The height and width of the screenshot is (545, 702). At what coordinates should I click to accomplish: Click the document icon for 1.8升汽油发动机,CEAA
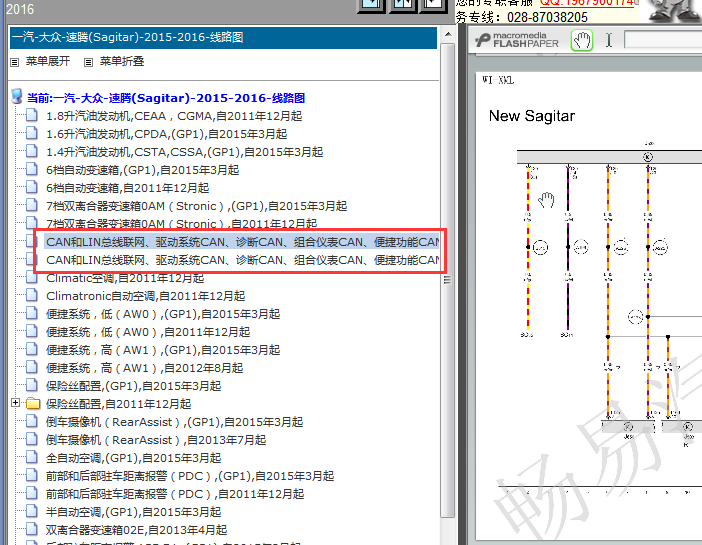tap(31, 115)
